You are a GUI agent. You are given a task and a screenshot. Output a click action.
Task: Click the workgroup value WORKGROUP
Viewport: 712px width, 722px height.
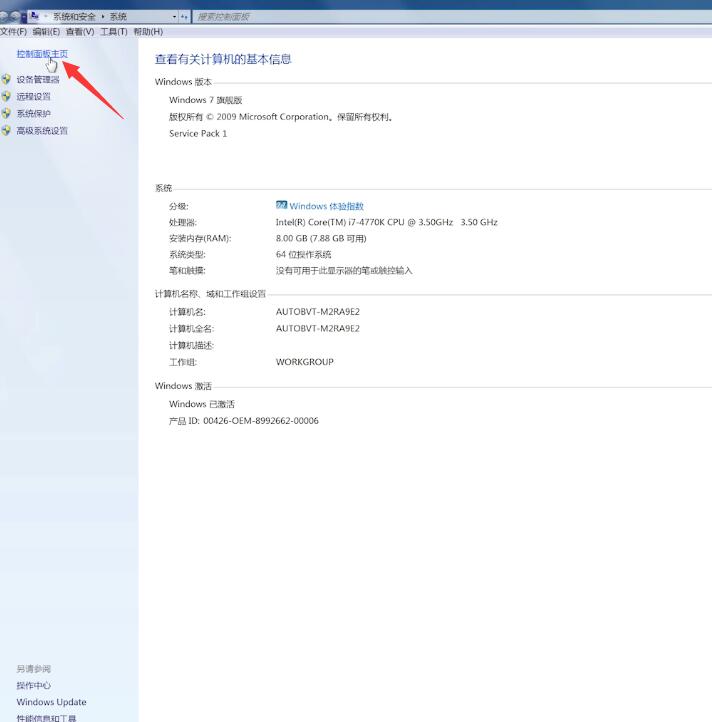[304, 362]
